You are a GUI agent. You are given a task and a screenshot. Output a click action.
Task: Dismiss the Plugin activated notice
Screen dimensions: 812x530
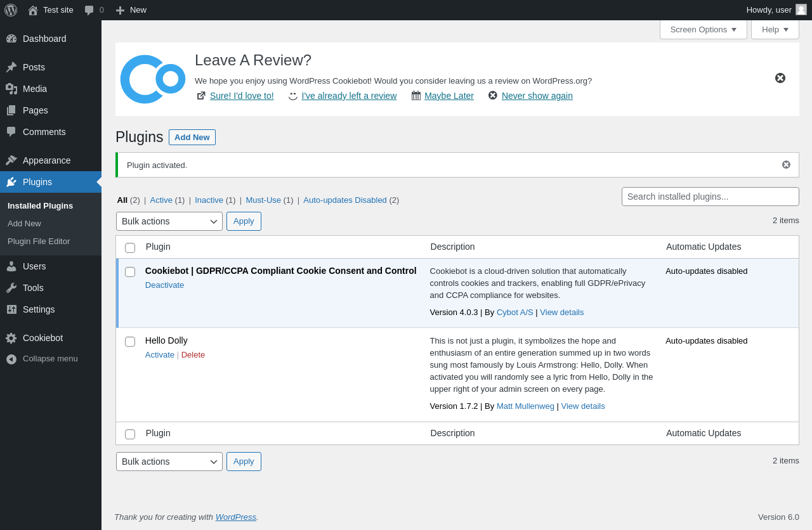pyautogui.click(x=787, y=165)
